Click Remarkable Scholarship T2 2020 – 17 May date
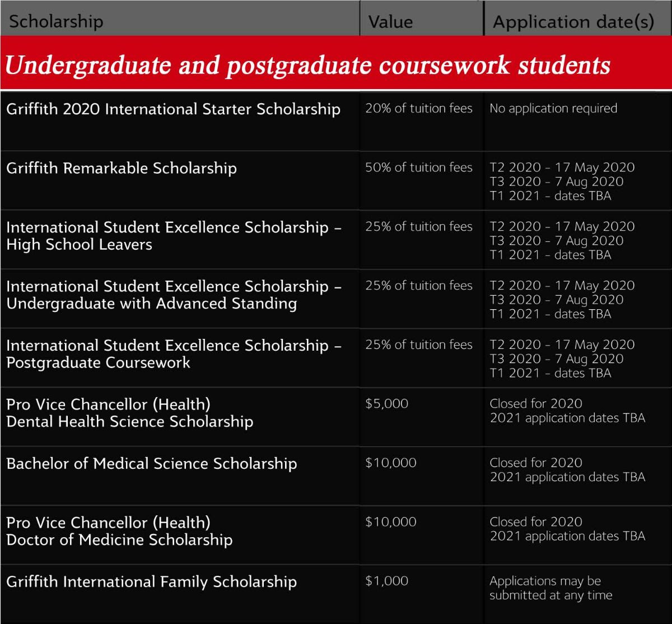The height and width of the screenshot is (624, 672). coord(562,167)
